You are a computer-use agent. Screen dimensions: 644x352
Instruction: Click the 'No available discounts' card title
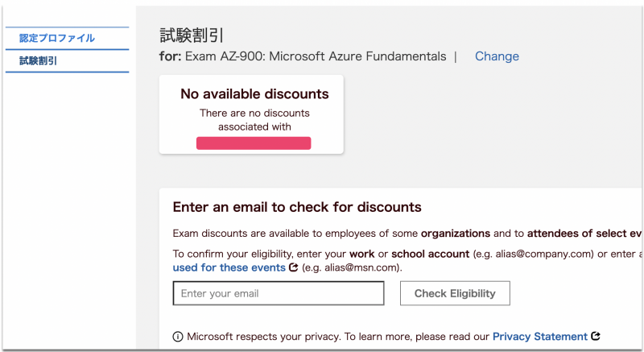pyautogui.click(x=254, y=94)
